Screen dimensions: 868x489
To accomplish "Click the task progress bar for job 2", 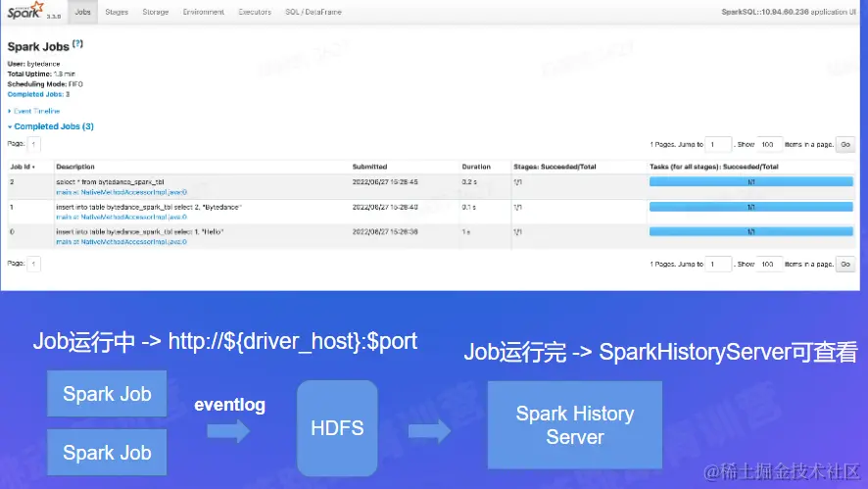I will 750,181.
